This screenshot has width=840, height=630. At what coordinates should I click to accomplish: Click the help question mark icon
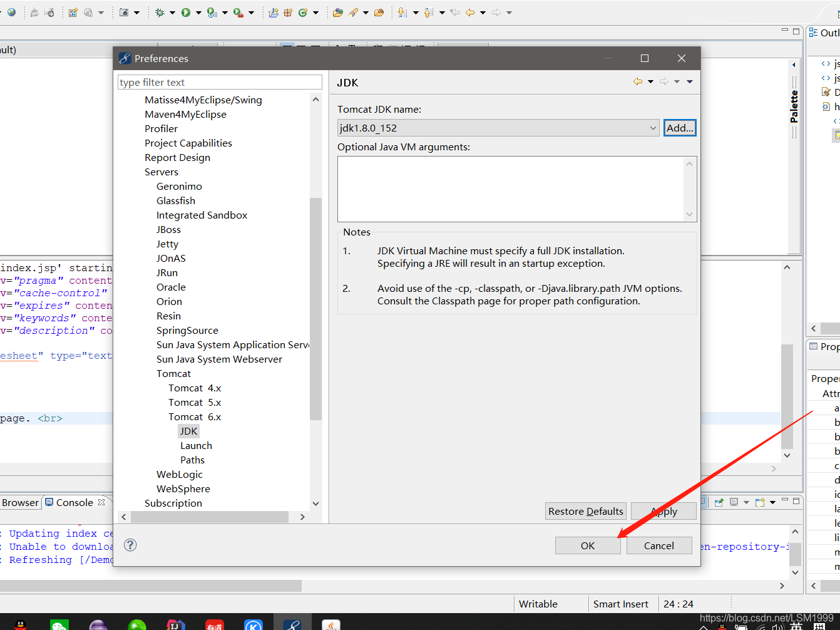point(130,545)
